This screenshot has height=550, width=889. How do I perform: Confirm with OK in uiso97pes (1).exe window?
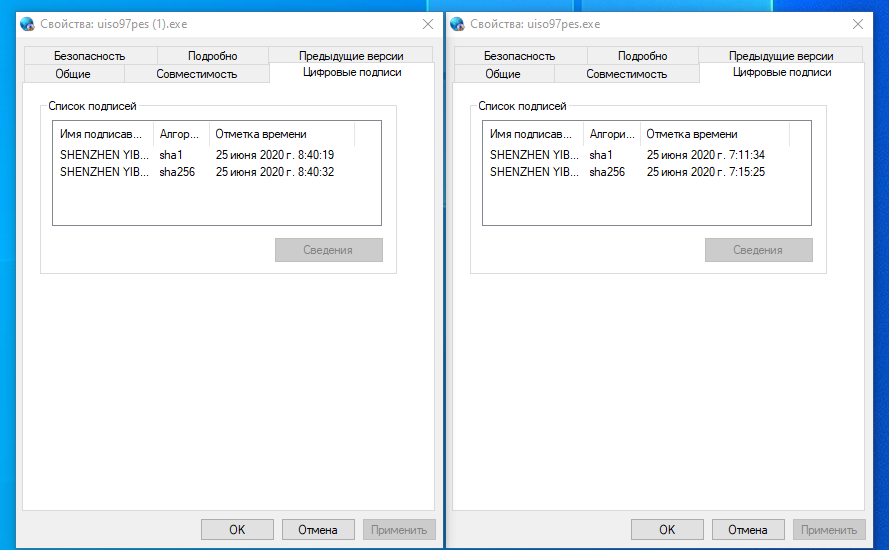pos(237,530)
